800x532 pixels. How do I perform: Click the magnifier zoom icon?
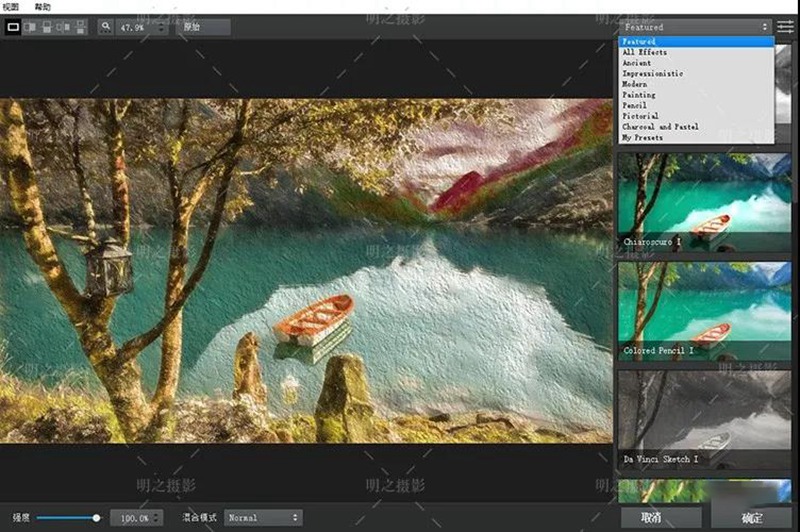coord(106,27)
